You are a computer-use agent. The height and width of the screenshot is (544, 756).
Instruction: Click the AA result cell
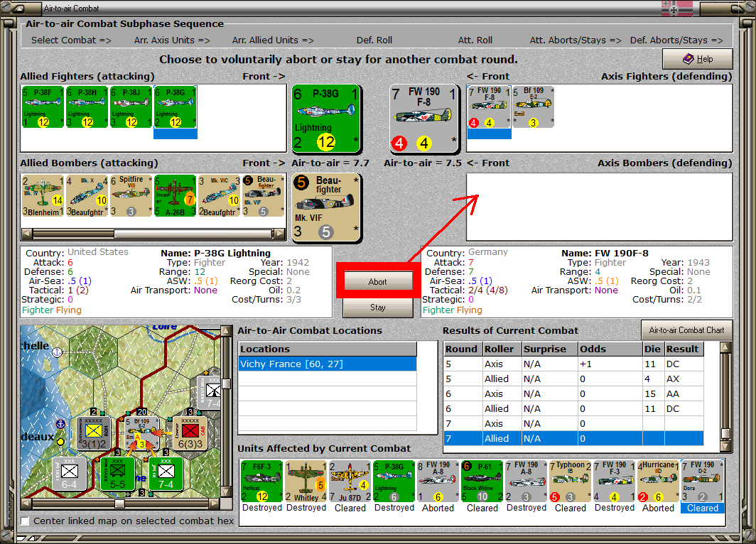point(684,393)
